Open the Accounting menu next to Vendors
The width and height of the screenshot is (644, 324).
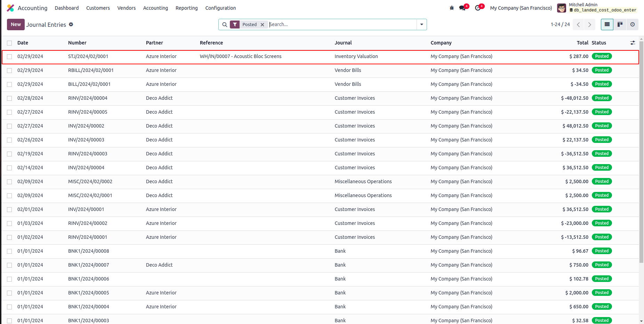(155, 8)
